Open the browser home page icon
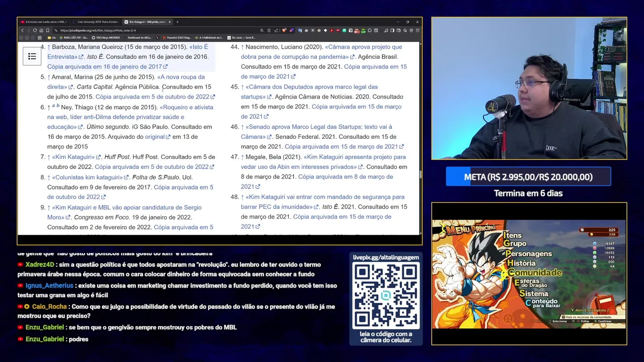644x362 pixels. [41, 30]
